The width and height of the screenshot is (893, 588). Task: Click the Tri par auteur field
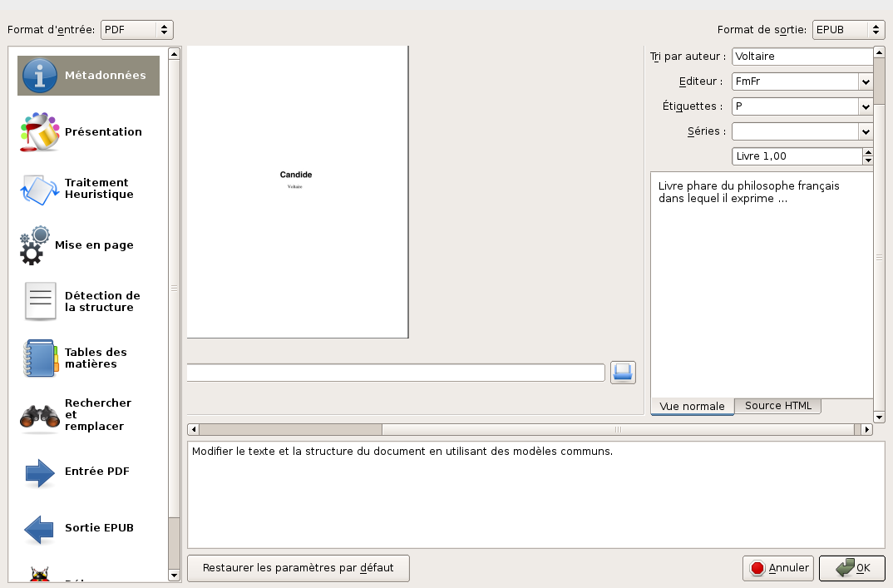pyautogui.click(x=802, y=57)
